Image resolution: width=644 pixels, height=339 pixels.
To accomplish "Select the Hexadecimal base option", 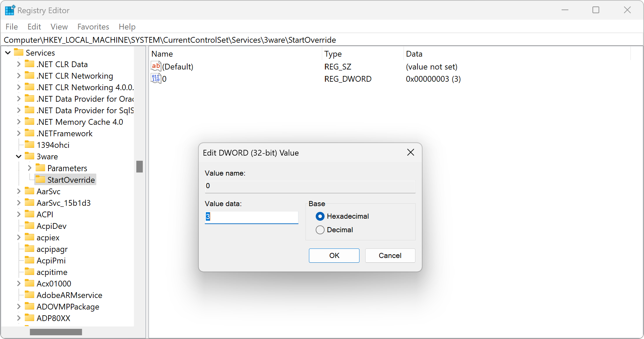I will pyautogui.click(x=320, y=216).
